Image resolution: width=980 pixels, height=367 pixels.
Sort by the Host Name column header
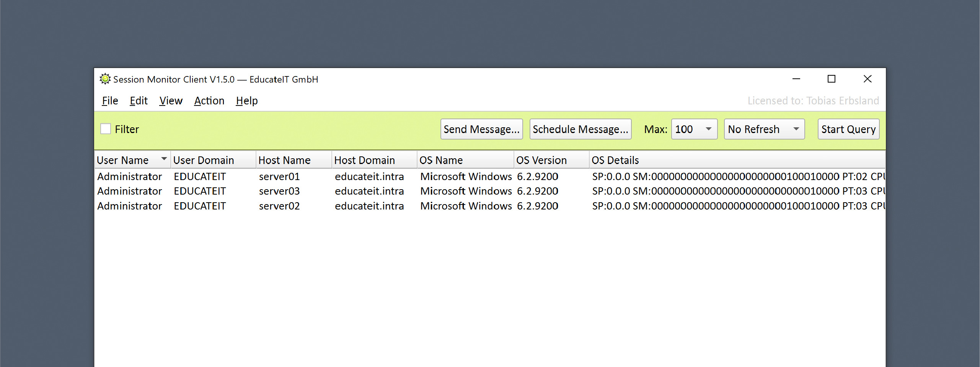tap(285, 159)
